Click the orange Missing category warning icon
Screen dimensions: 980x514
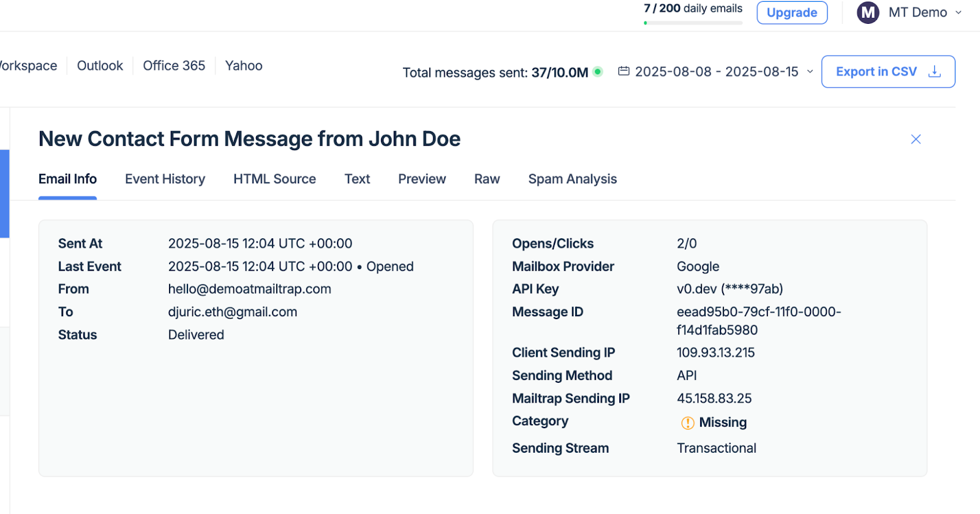point(688,423)
